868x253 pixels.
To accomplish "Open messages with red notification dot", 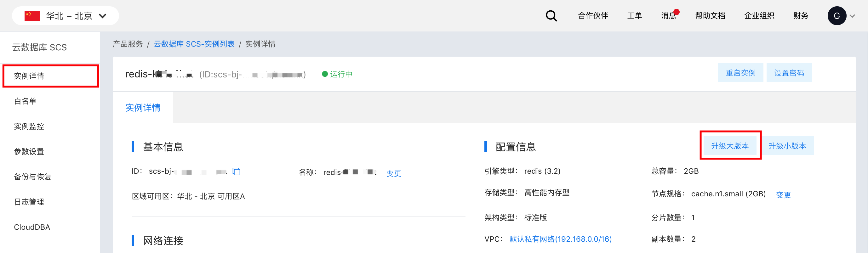I will pos(669,16).
